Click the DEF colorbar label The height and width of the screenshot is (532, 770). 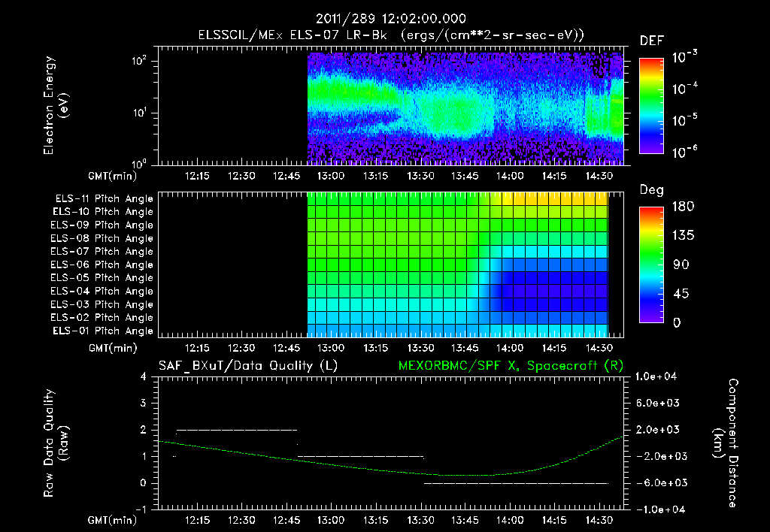(x=652, y=41)
